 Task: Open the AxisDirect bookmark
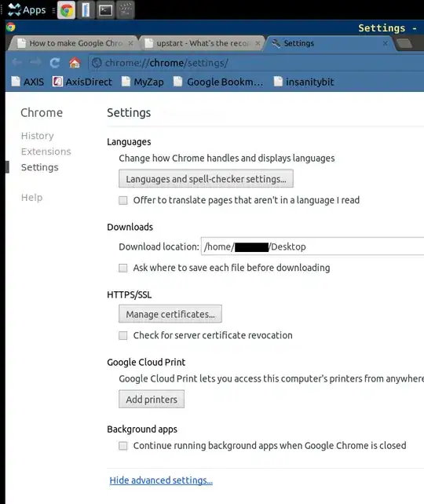point(82,82)
